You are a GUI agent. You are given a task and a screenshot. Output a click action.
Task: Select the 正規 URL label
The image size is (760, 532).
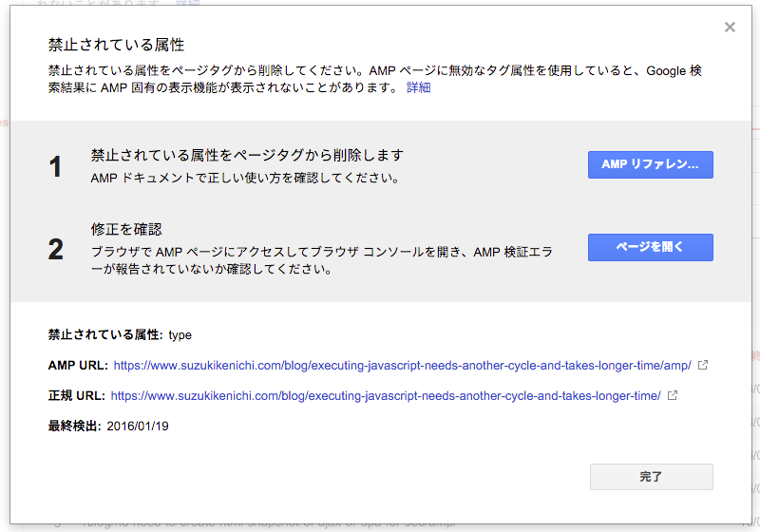coord(76,396)
